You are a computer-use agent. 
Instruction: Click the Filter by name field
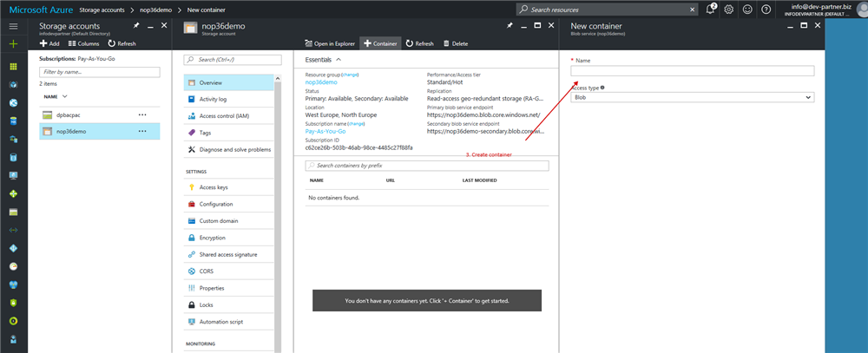coord(100,72)
